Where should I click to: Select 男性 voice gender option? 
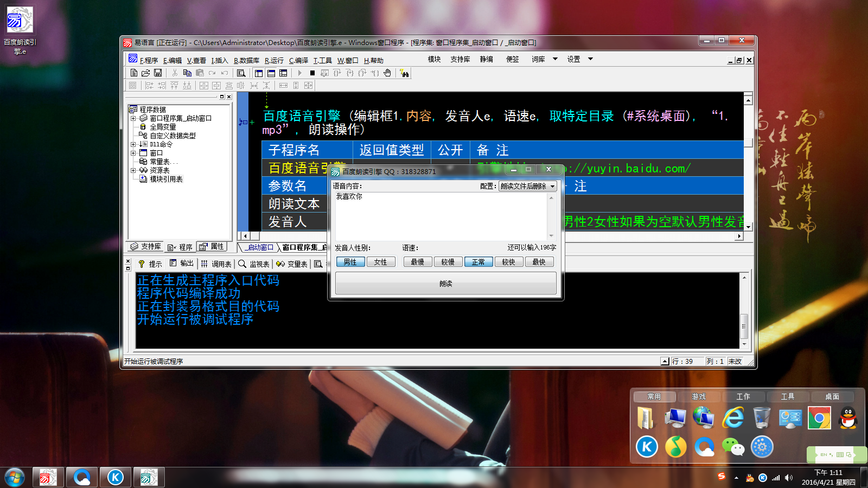pyautogui.click(x=350, y=262)
